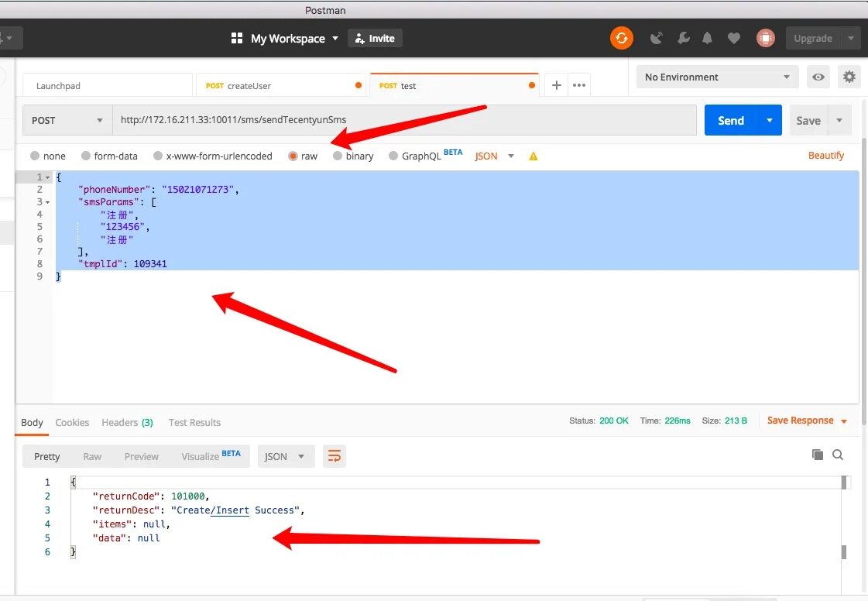Viewport: 868px width, 601px height.
Task: Click the Save request button
Action: pos(808,120)
